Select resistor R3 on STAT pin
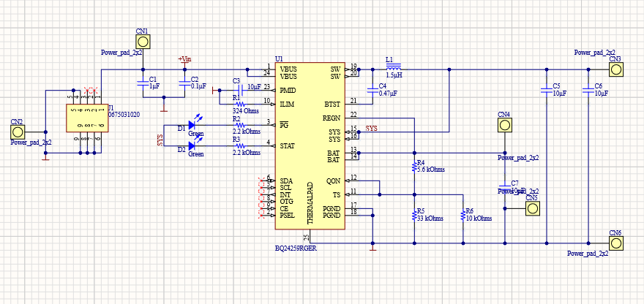The height and width of the screenshot is (304, 644). (x=241, y=145)
